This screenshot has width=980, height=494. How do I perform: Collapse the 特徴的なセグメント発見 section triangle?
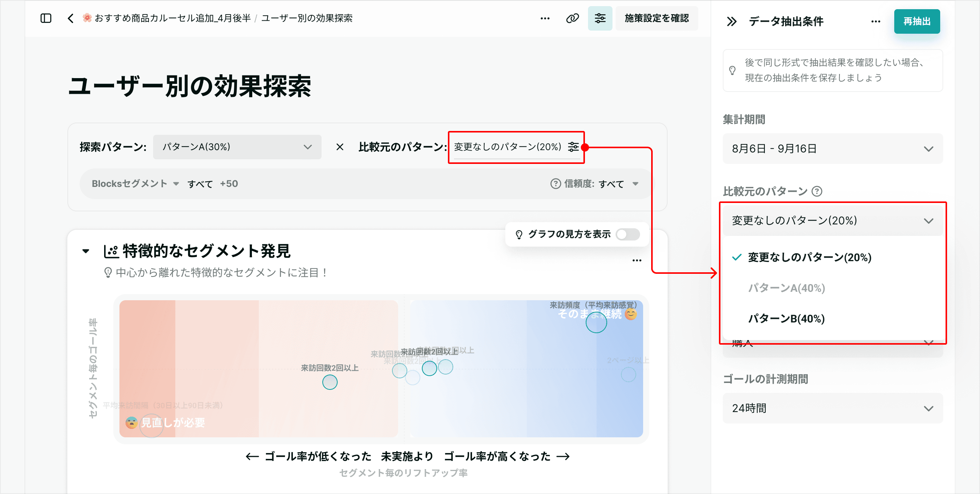(x=86, y=251)
